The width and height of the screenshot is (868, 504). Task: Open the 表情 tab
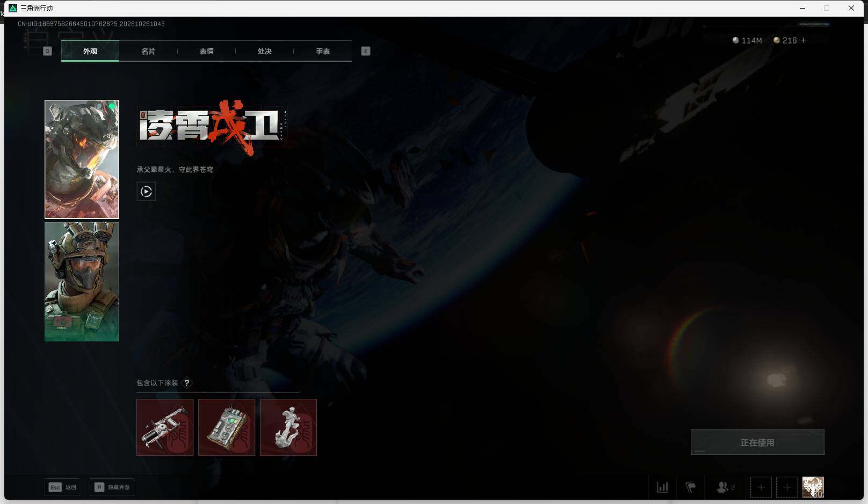click(206, 51)
